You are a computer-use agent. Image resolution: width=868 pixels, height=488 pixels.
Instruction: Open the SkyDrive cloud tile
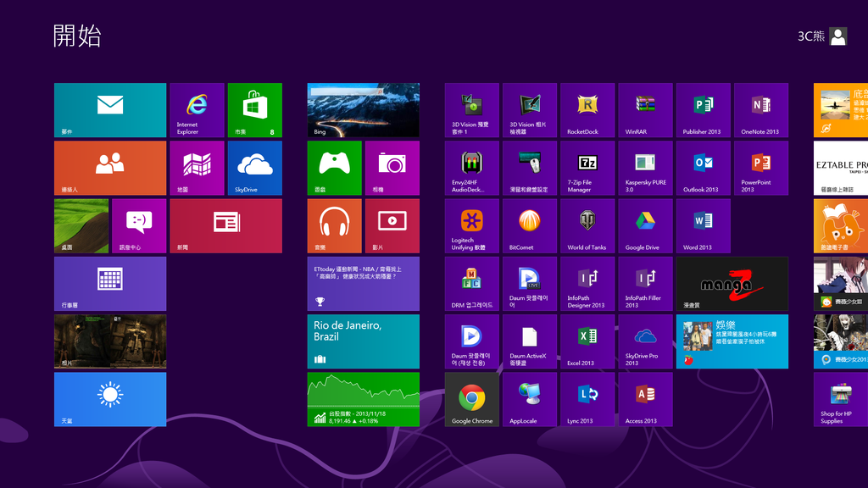click(254, 169)
